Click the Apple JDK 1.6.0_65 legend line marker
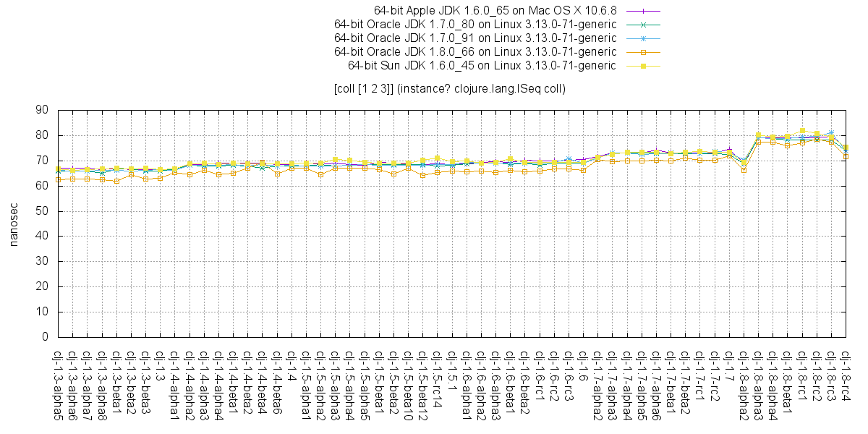 click(x=642, y=11)
